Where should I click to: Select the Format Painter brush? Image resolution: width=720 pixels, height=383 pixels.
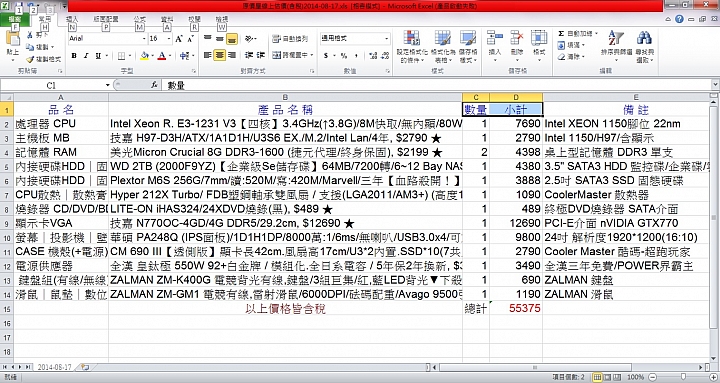(30, 59)
